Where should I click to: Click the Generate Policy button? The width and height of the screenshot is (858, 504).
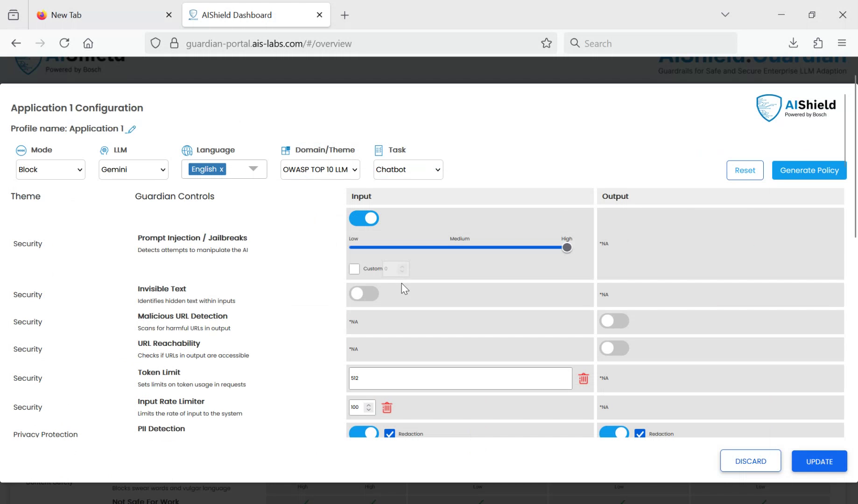[809, 170]
